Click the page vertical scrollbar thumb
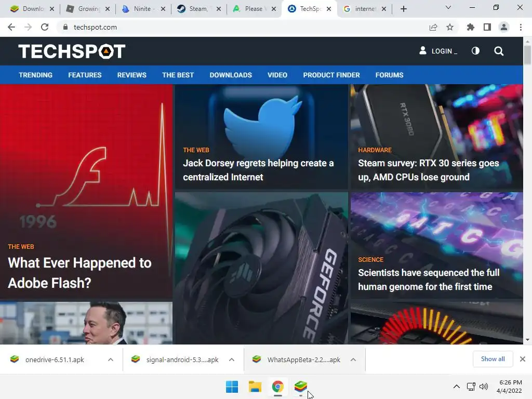The height and width of the screenshot is (399, 532). coord(527,55)
